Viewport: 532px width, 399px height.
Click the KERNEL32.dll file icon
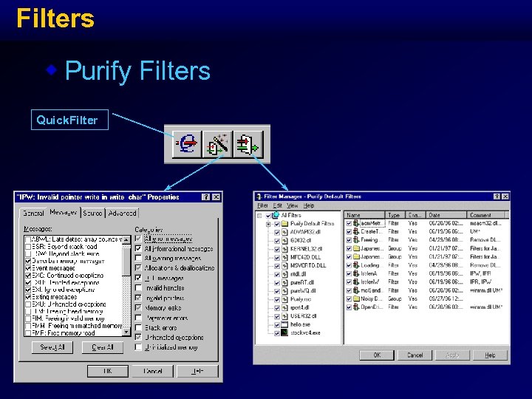click(x=284, y=249)
